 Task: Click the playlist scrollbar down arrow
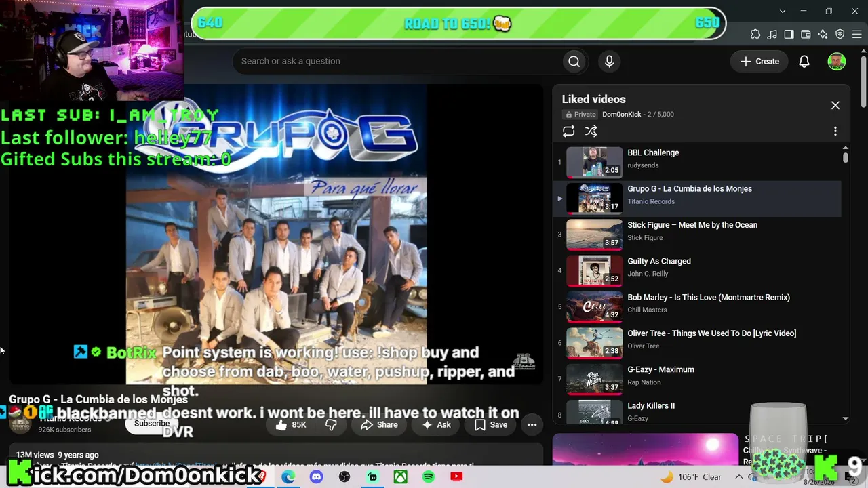[x=845, y=419]
